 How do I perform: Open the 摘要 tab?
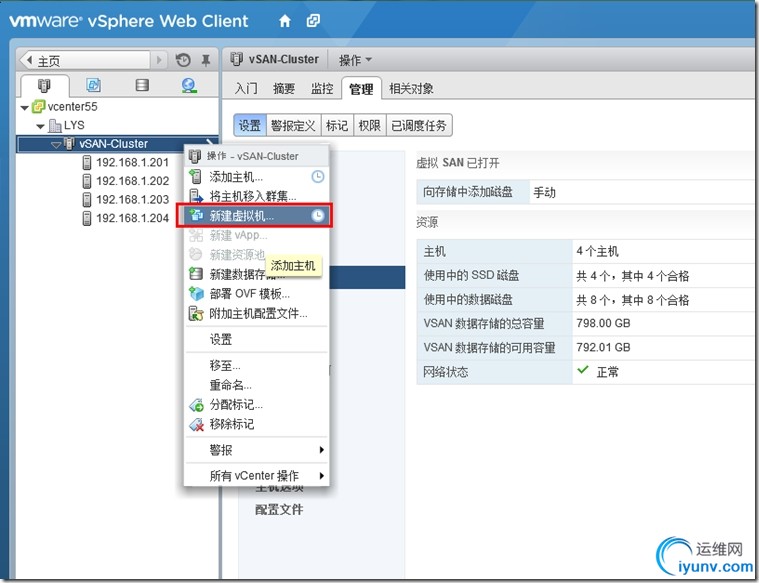pyautogui.click(x=284, y=89)
